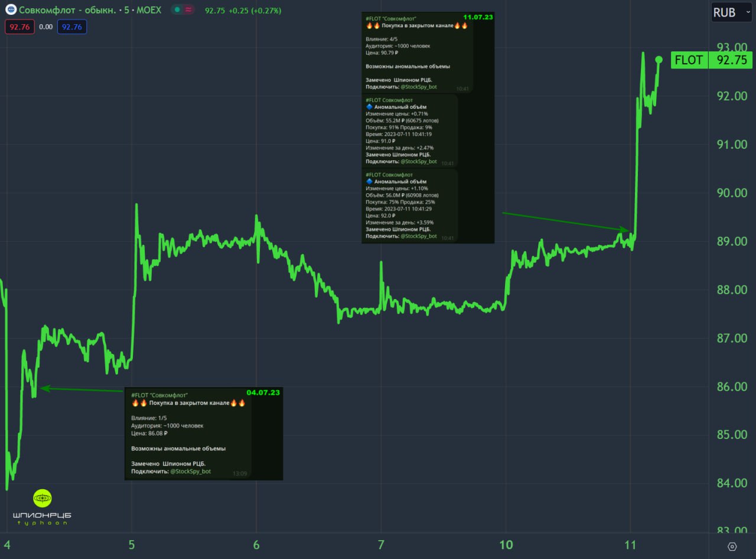This screenshot has height=559, width=756.
Task: Click the FLOT symbol label on price axis
Action: [689, 60]
